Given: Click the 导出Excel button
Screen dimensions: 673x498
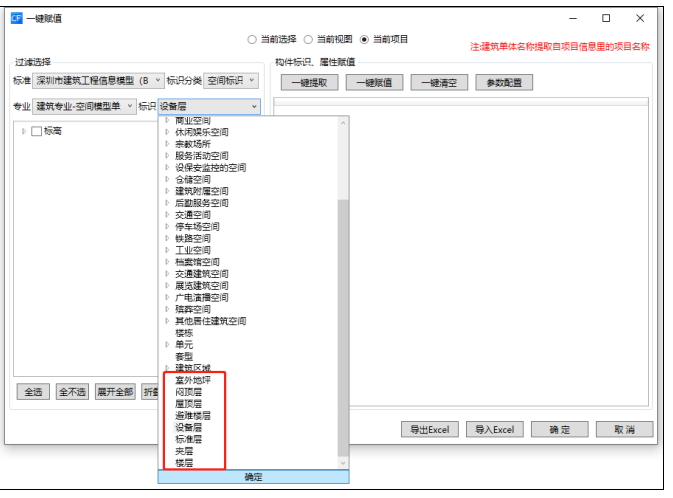Looking at the screenshot, I should coord(430,429).
